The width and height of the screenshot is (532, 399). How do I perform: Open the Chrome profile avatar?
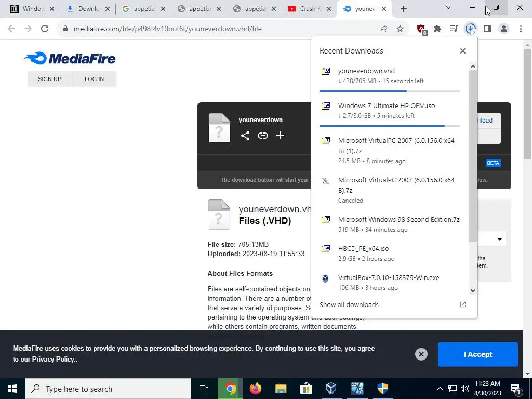pos(504,29)
